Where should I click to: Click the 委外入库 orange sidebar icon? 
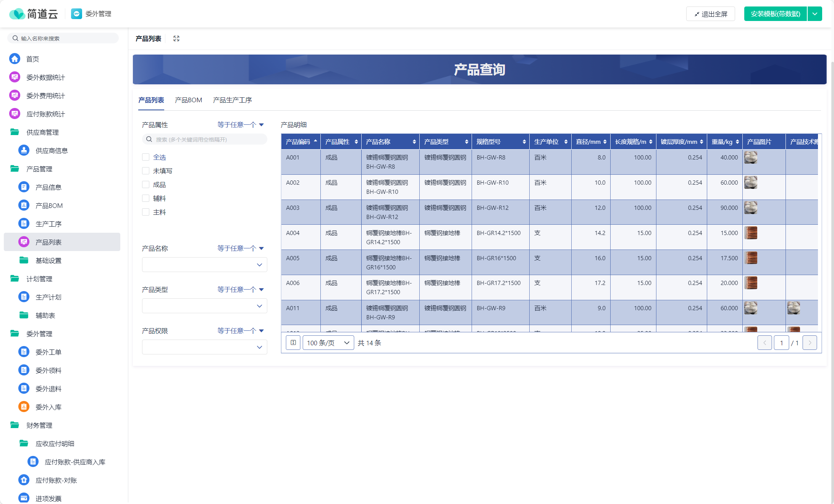24,407
